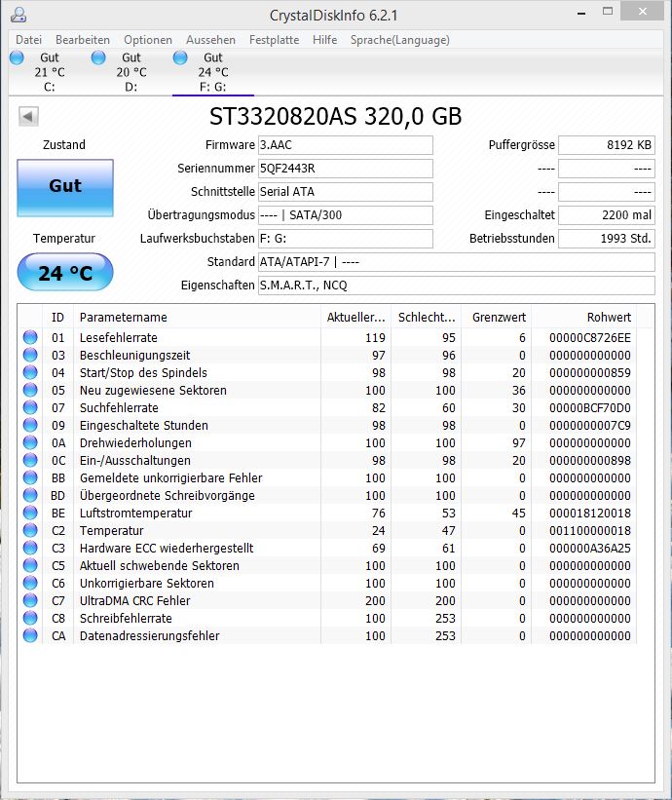Open the Hilfe menu
Image resolution: width=672 pixels, height=800 pixels.
324,40
